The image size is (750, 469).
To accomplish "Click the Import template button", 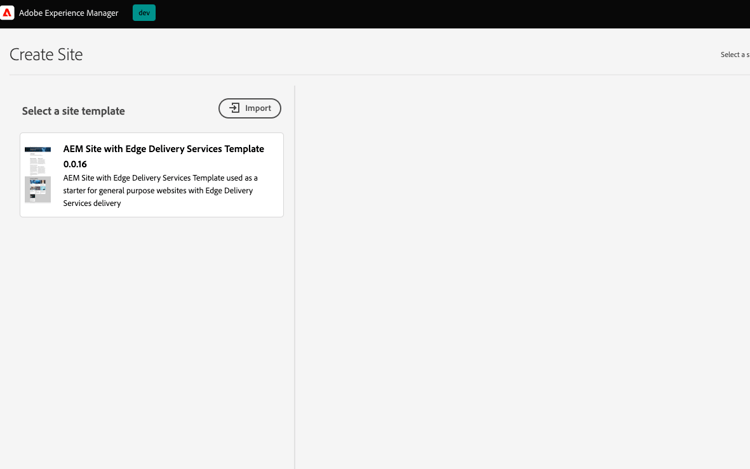I will 250,108.
